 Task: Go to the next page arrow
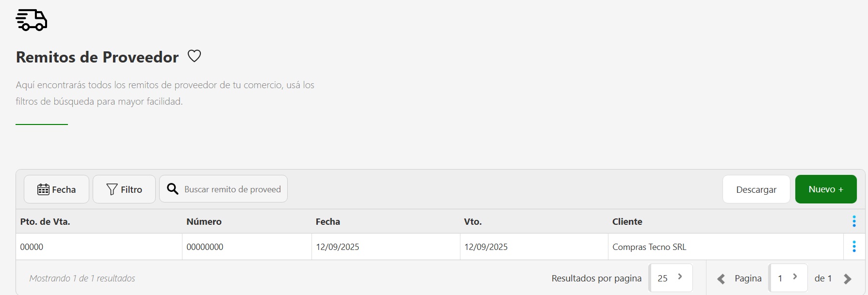(848, 279)
